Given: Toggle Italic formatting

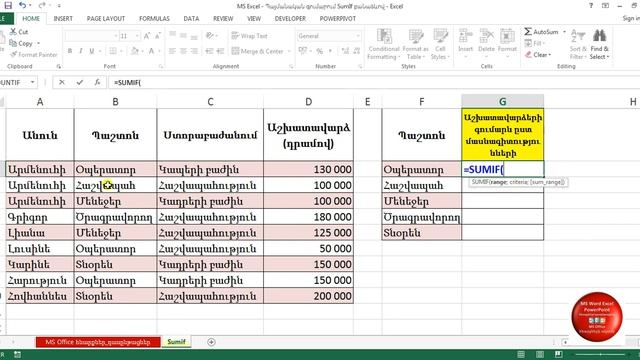Looking at the screenshot, I should tap(80, 51).
